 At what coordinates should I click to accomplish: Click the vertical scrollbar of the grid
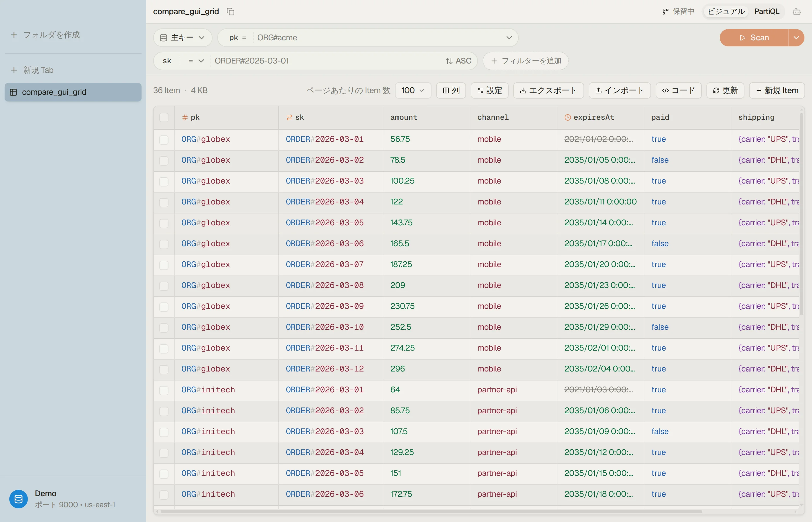(x=802, y=214)
